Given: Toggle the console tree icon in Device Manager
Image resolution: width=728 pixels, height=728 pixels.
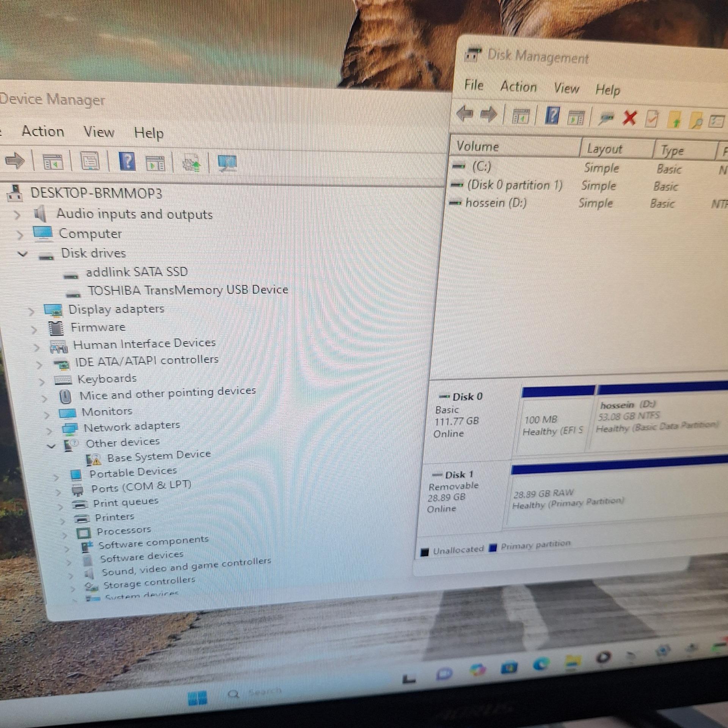Looking at the screenshot, I should (x=53, y=162).
